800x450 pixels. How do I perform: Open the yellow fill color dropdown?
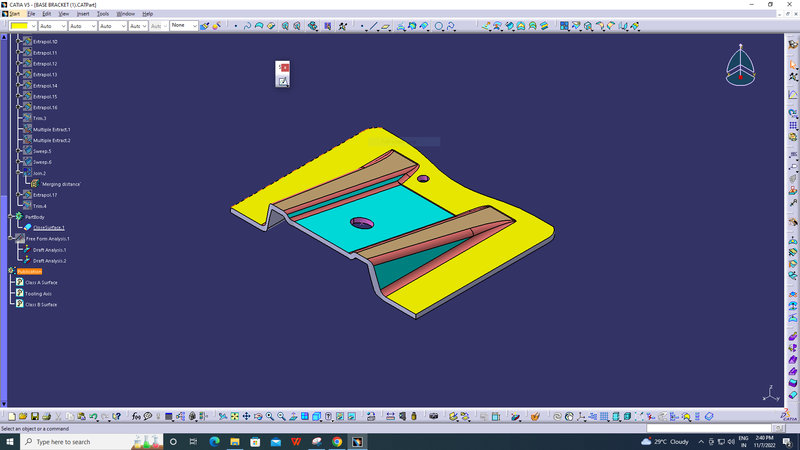[31, 25]
